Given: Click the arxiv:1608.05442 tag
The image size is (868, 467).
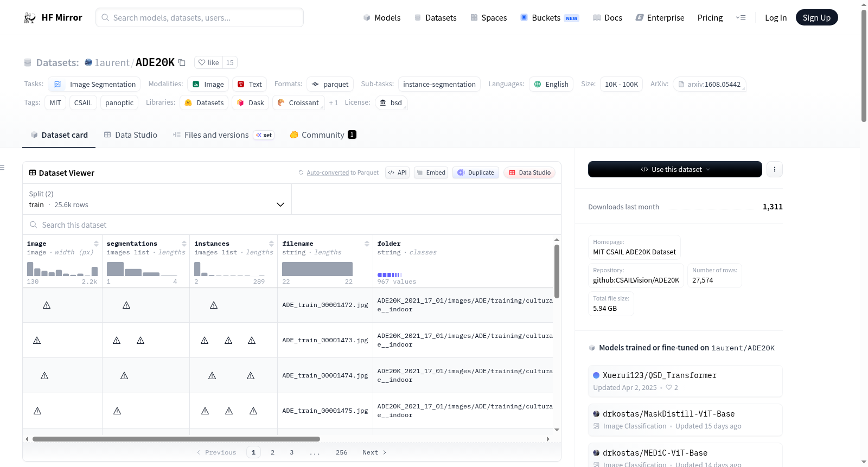Looking at the screenshot, I should click(710, 84).
